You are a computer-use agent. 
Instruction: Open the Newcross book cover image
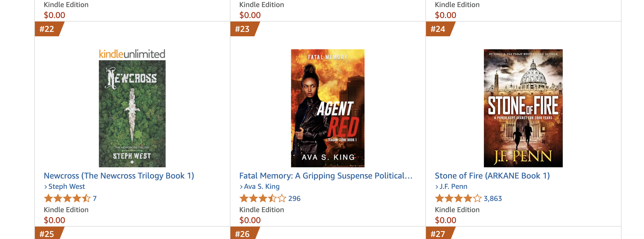[x=132, y=114]
